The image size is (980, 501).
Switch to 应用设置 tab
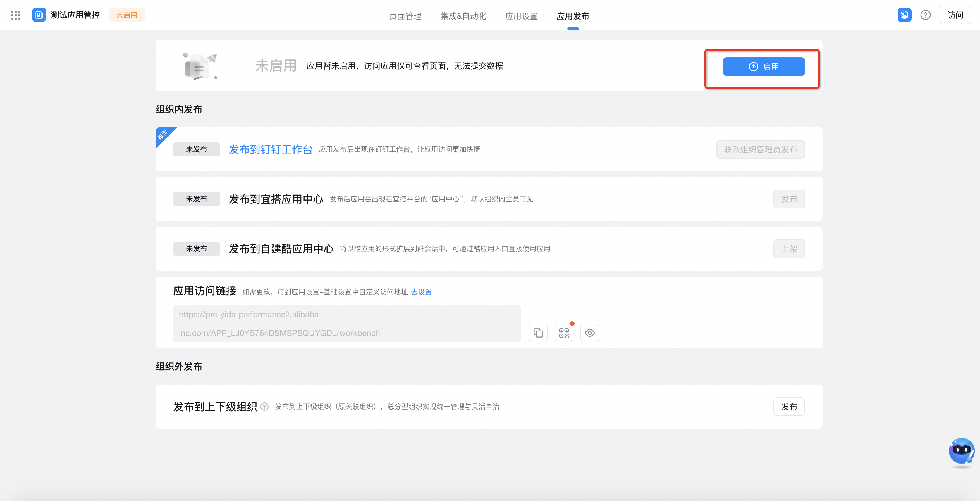(x=521, y=16)
